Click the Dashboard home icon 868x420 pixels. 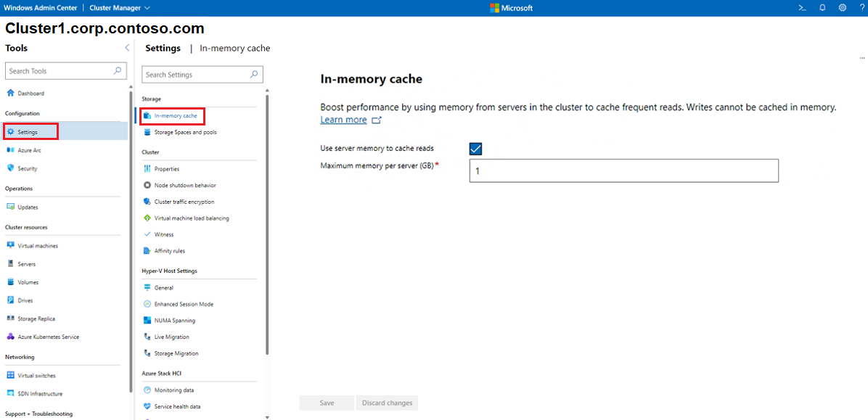tap(10, 93)
